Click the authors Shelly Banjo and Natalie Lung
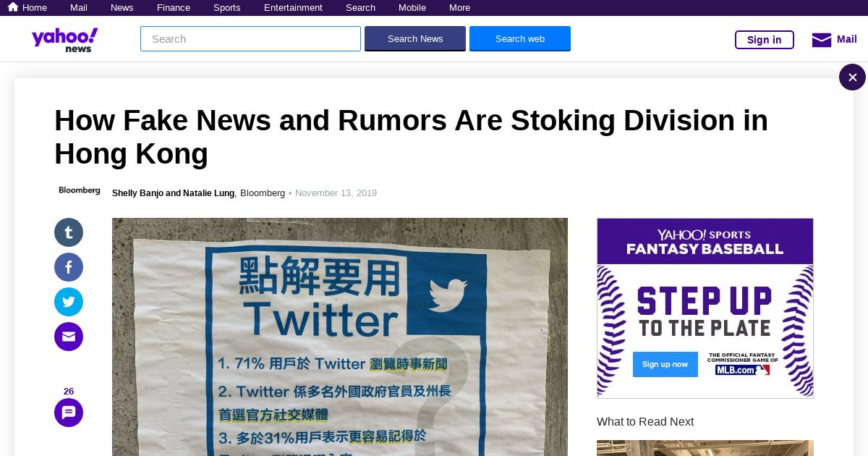 (x=173, y=193)
